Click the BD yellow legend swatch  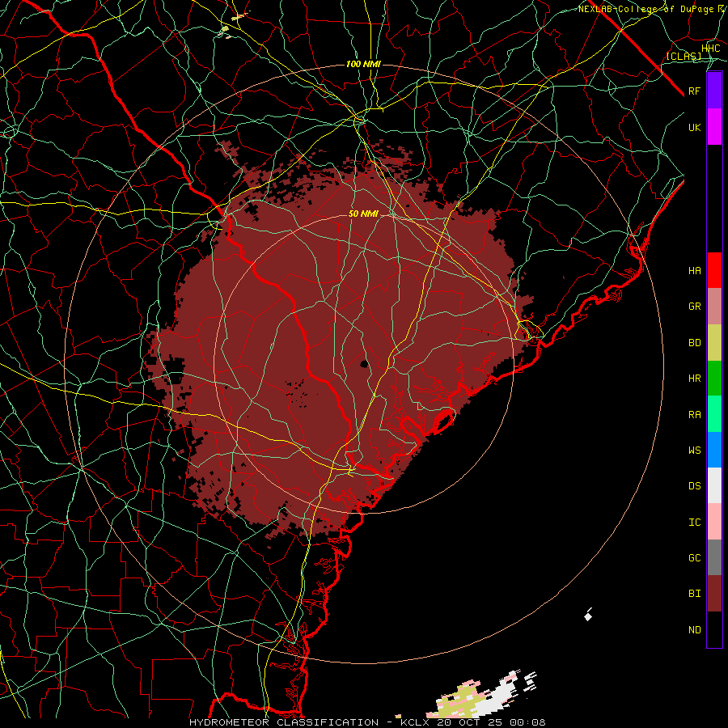tap(714, 343)
